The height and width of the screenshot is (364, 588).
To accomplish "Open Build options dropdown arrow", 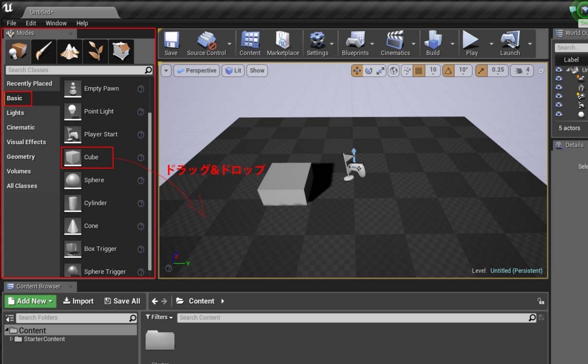I will pyautogui.click(x=452, y=44).
